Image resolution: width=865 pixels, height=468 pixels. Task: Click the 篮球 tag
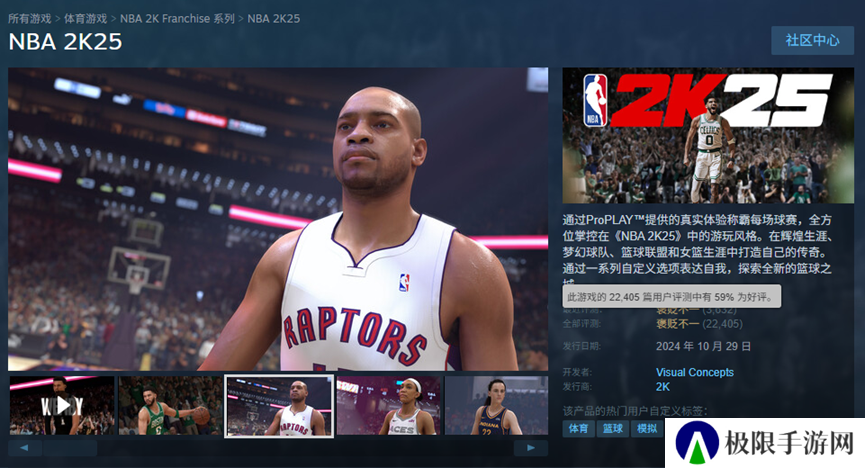coord(612,429)
